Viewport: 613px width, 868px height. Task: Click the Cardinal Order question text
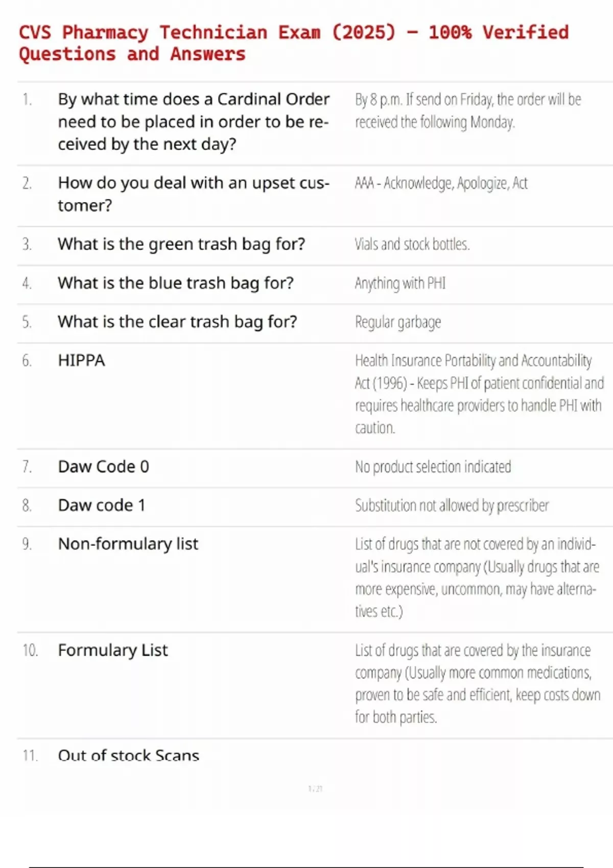click(194, 122)
